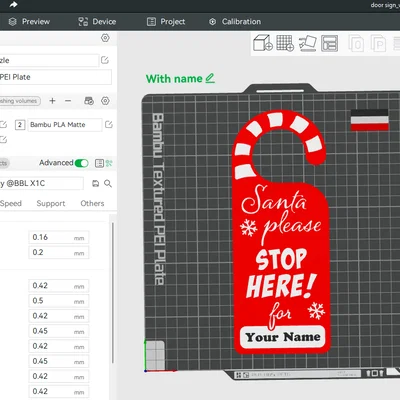Viewport: 400px width, 400px height.
Task: Switch to the Device tab
Action: 97,22
